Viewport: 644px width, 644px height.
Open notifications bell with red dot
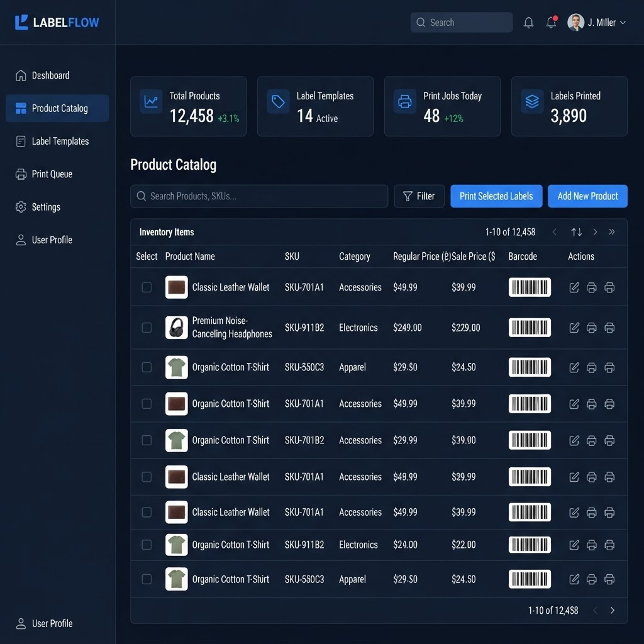(x=551, y=22)
